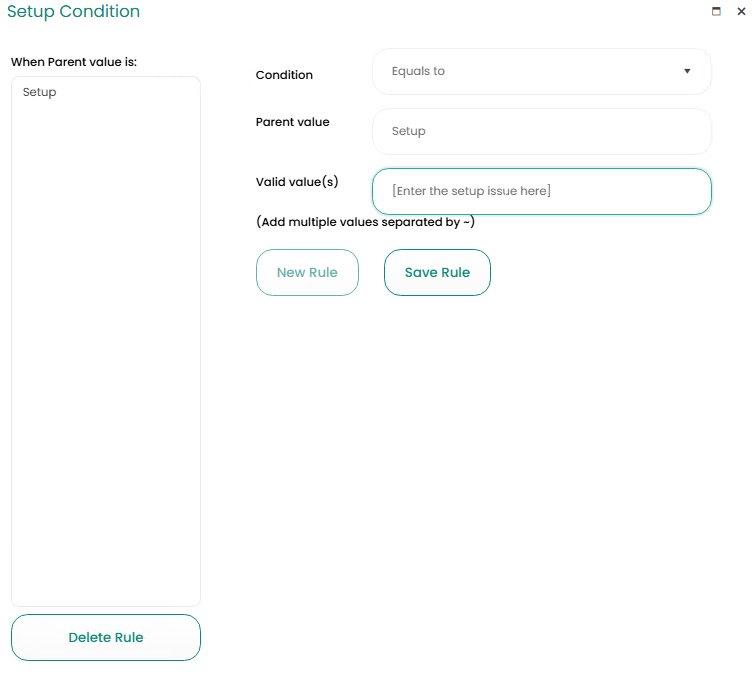The height and width of the screenshot is (686, 755).
Task: Click the Condition dropdown arrow
Action: pos(687,72)
